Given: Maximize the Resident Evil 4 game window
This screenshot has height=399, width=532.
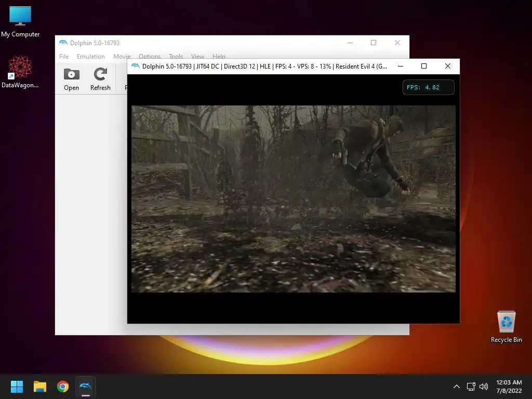Looking at the screenshot, I should coord(424,66).
